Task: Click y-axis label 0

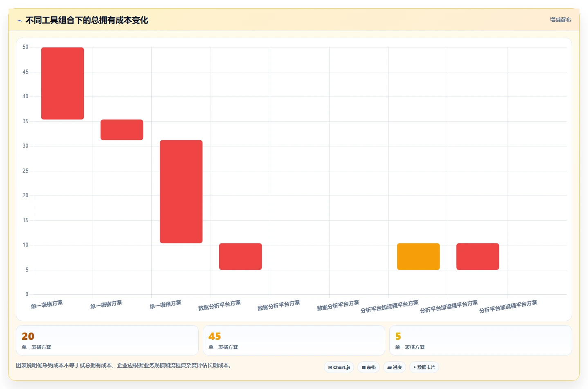Action: click(27, 295)
